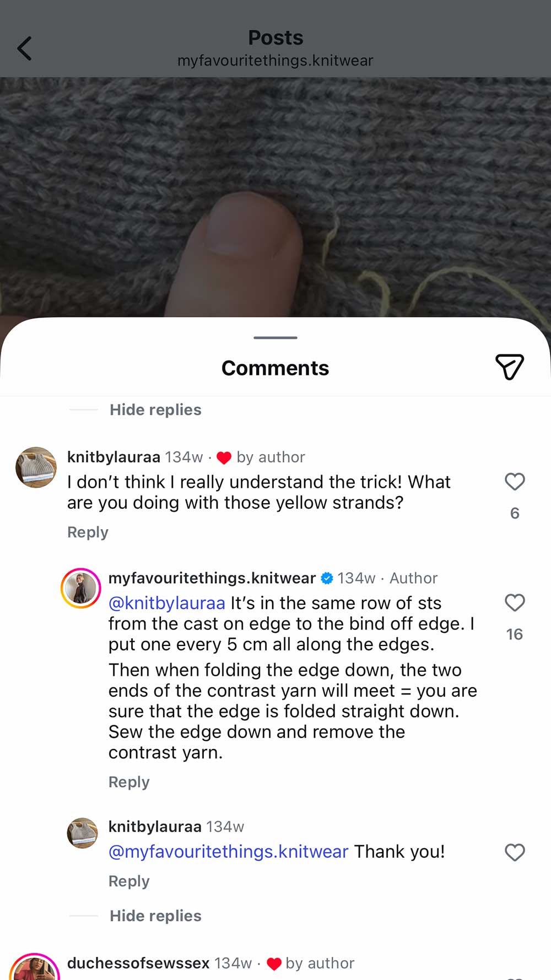
Task: Like knitbylauraa's yellow strands comment
Action: [x=515, y=482]
